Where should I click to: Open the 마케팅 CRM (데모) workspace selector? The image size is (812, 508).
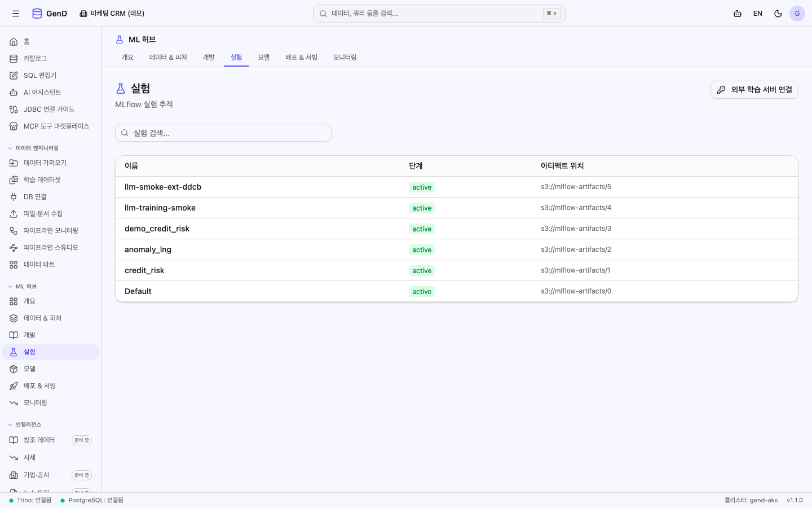pos(112,14)
